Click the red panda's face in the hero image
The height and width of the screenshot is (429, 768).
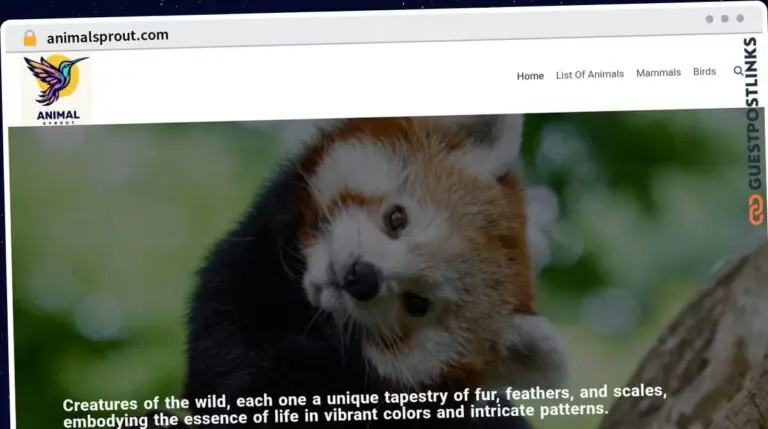380,240
